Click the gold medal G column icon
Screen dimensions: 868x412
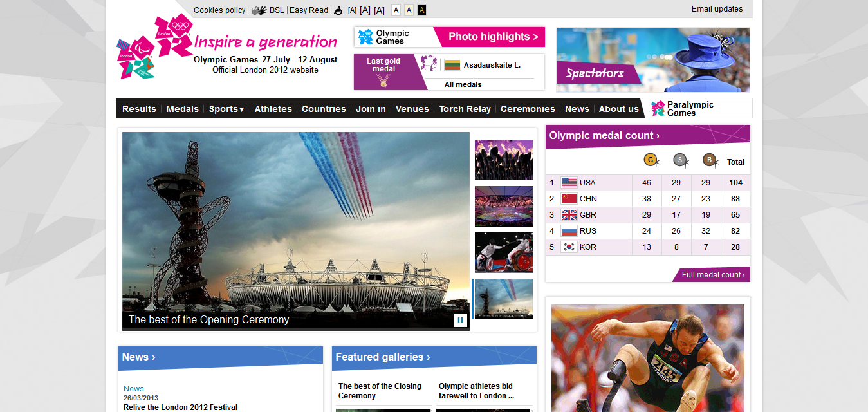coord(651,160)
